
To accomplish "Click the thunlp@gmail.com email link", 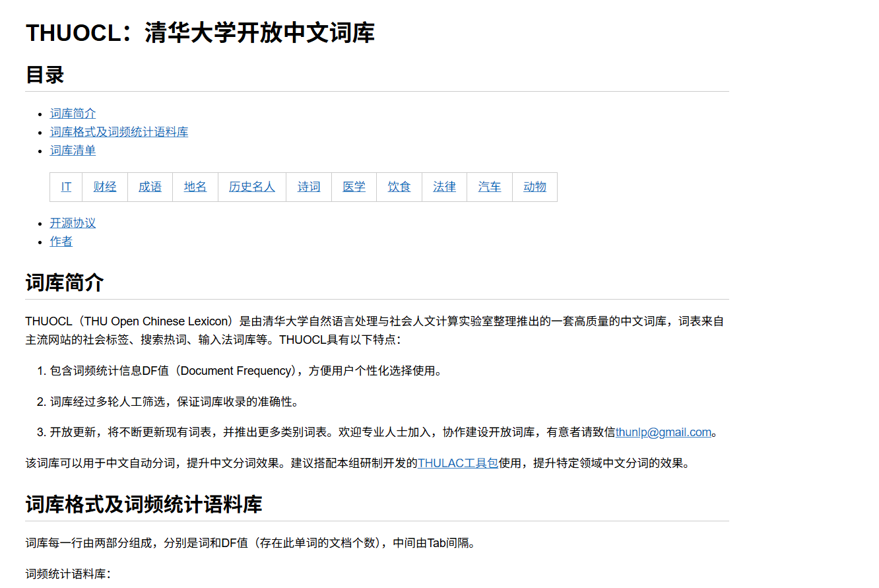I will [x=663, y=433].
